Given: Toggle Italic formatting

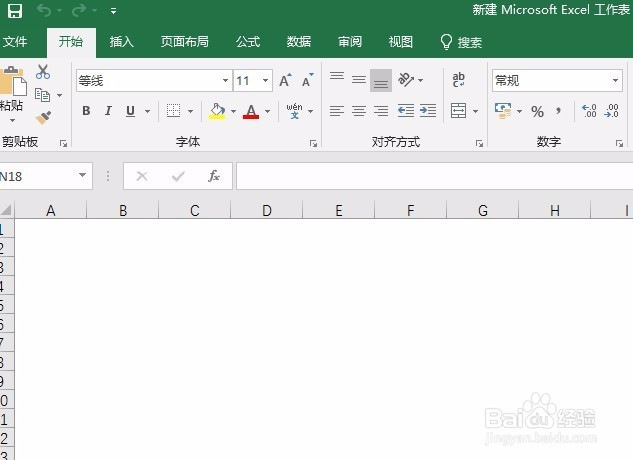Looking at the screenshot, I should [108, 111].
